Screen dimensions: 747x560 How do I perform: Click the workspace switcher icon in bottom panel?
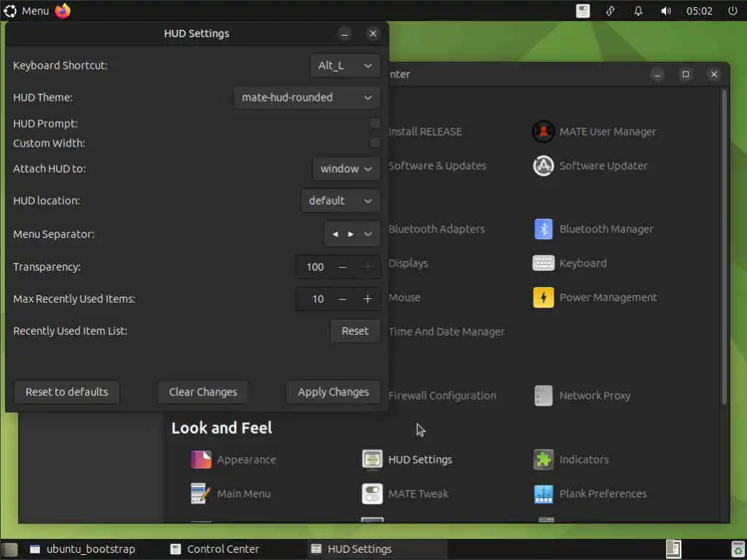pyautogui.click(x=673, y=549)
